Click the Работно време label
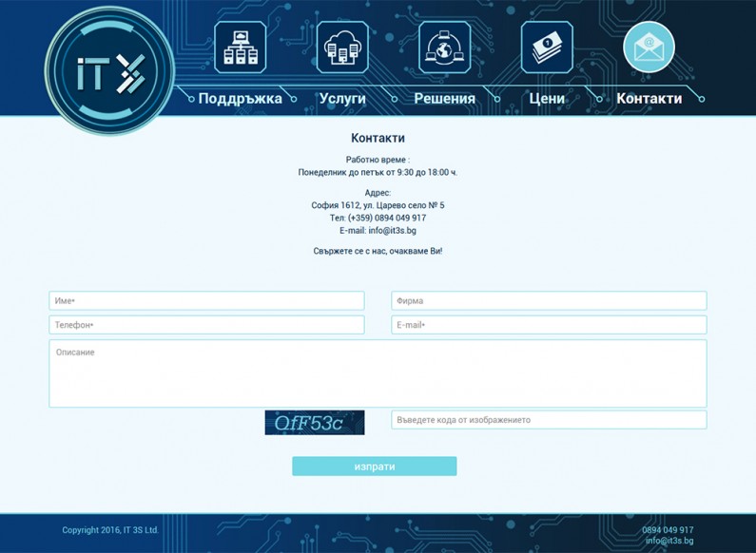Screen dimensions: 756x553 378,160
